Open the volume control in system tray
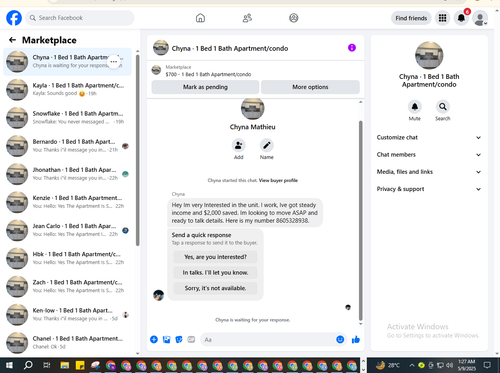The height and width of the screenshot is (373, 500). tap(449, 365)
